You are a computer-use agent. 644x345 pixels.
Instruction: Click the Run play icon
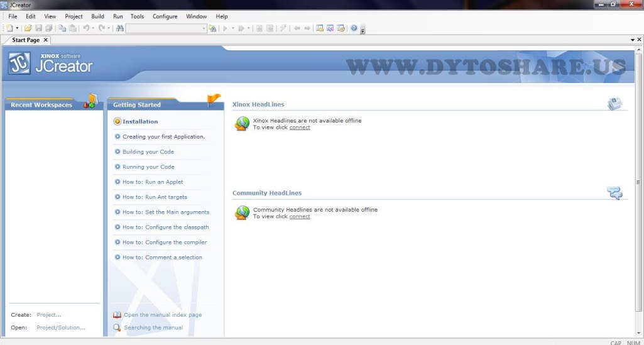point(225,28)
